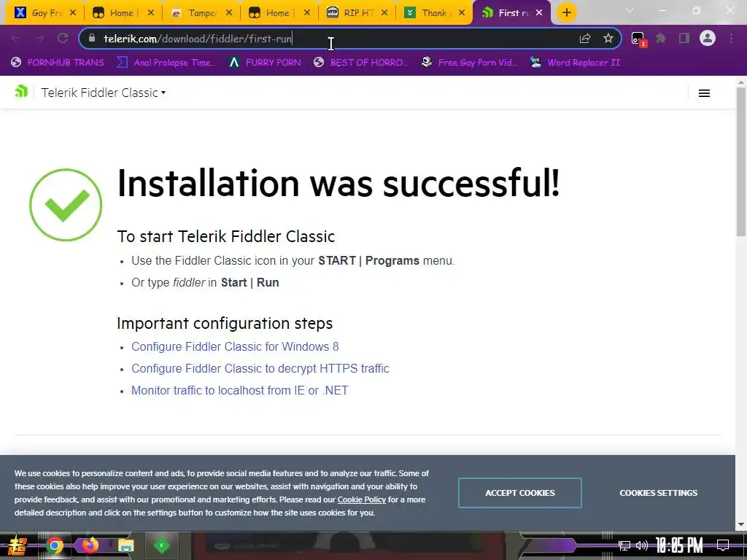Image resolution: width=747 pixels, height=560 pixels.
Task: Open the extension icon with red badge
Action: (x=638, y=39)
